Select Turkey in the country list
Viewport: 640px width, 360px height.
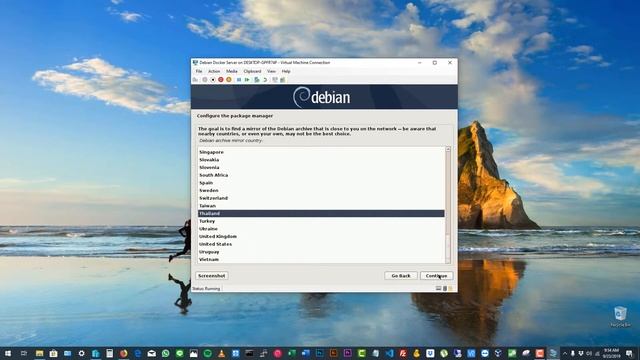(x=321, y=221)
